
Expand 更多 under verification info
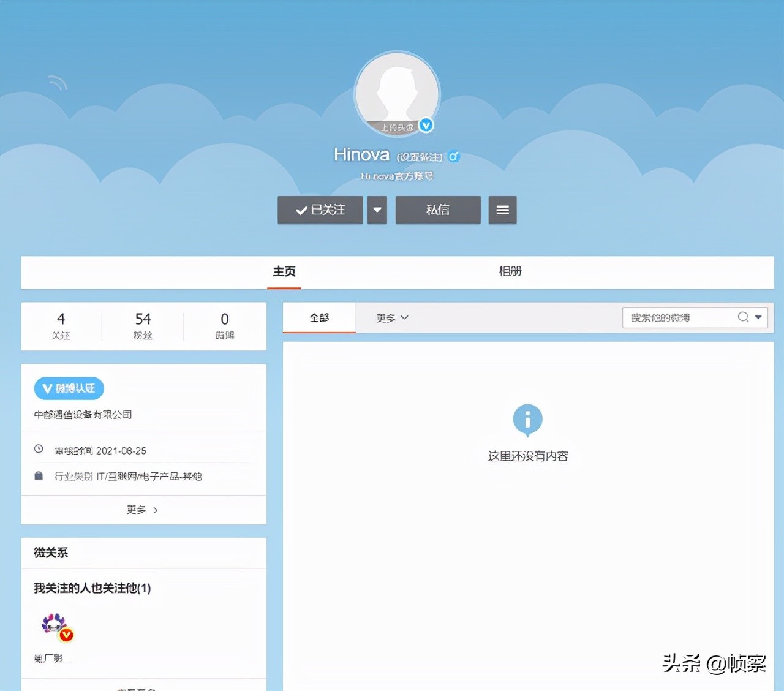(x=143, y=510)
